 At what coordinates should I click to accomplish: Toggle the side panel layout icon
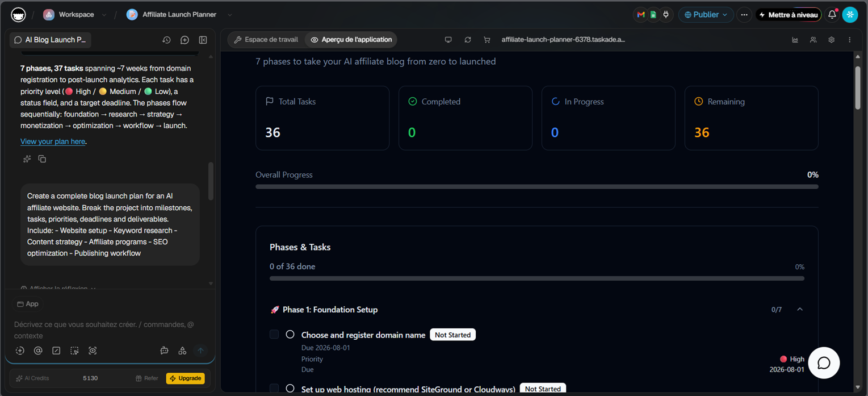(203, 40)
